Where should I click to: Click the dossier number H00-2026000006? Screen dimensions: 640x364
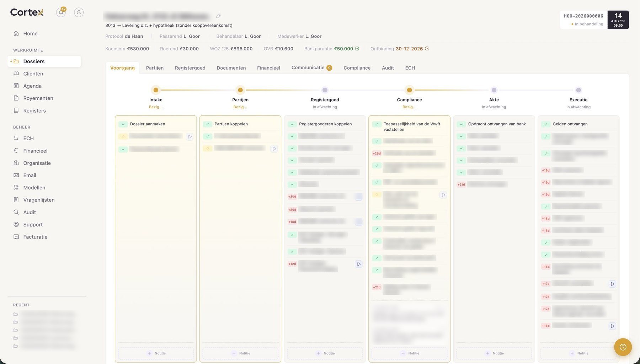coord(583,16)
